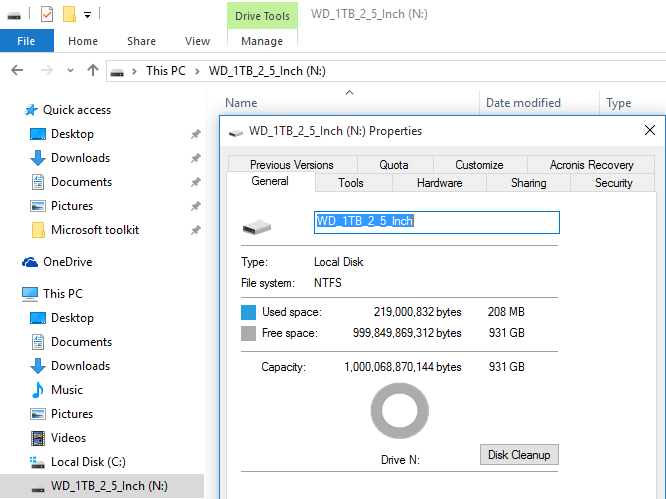Select the General tab in Properties

(x=270, y=181)
